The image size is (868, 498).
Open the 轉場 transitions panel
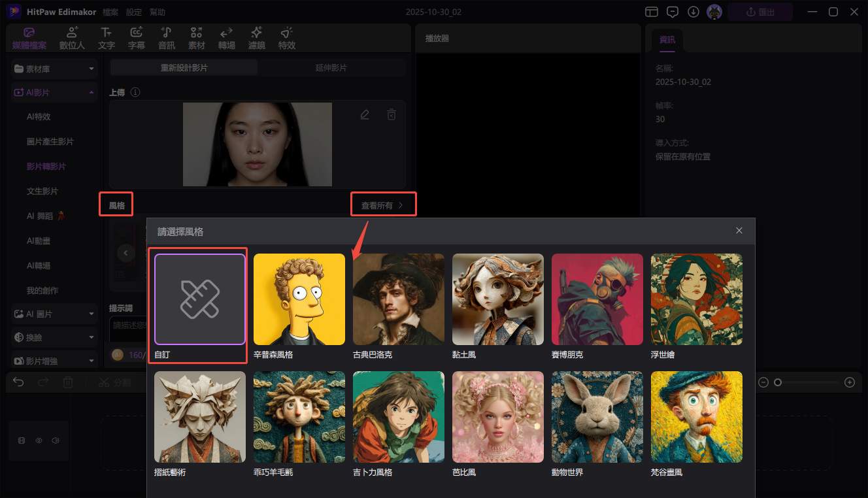coord(226,38)
